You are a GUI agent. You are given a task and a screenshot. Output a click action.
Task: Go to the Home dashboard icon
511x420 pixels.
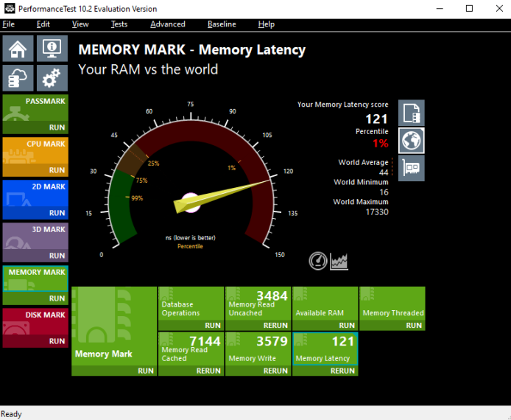tap(18, 49)
